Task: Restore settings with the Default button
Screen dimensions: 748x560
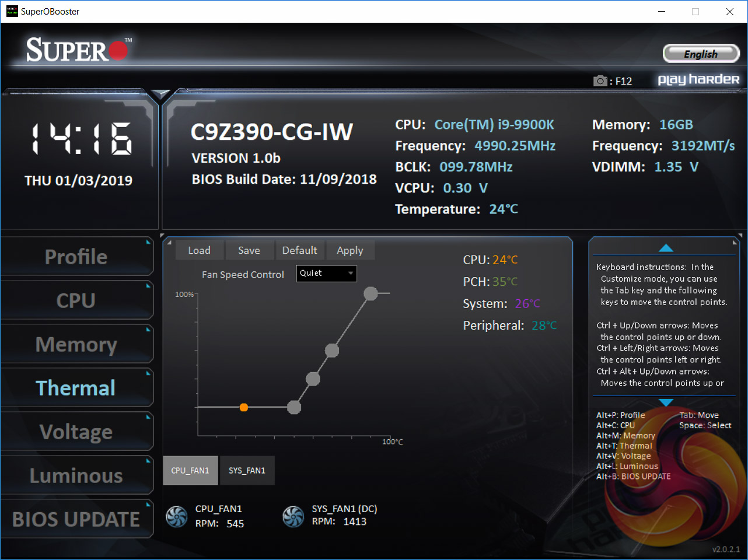Action: click(x=300, y=250)
